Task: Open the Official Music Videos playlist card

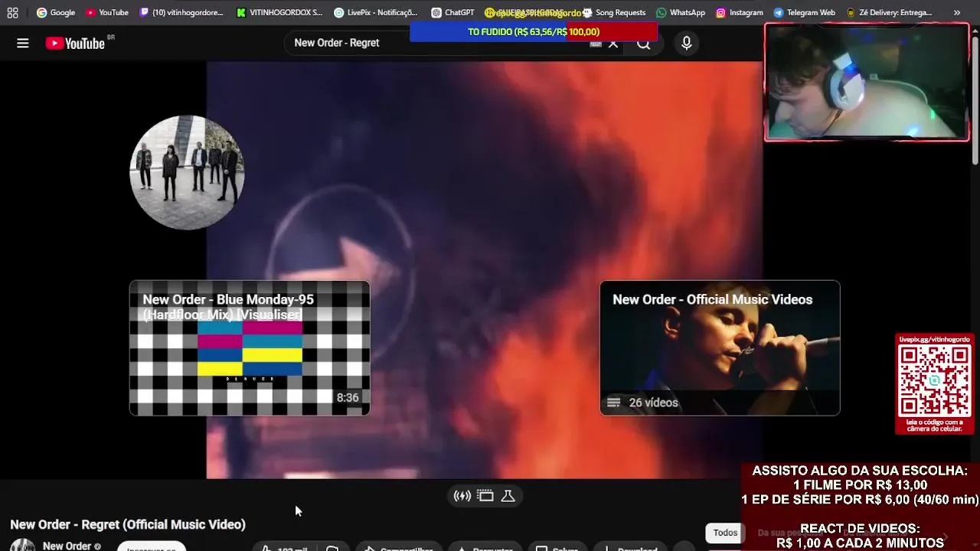Action: (x=720, y=348)
